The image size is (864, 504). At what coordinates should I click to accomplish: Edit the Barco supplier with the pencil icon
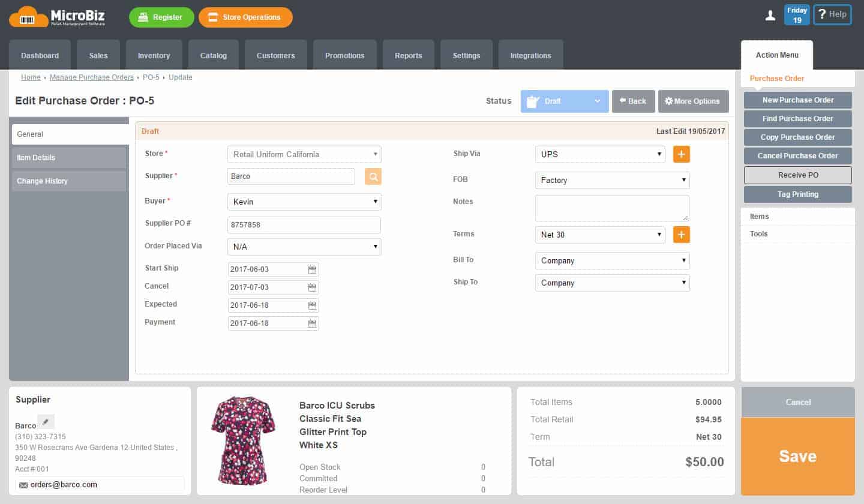(x=46, y=422)
